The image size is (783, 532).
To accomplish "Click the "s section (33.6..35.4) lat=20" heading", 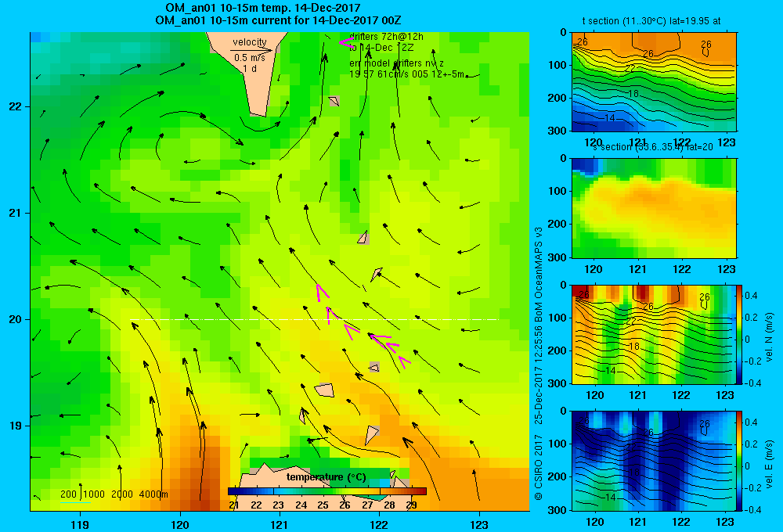I will tap(653, 147).
